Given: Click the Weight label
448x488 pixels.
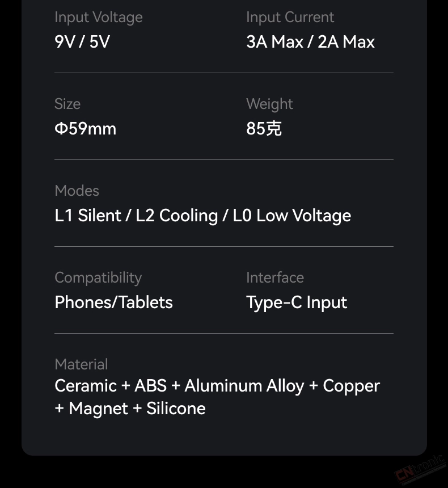Looking at the screenshot, I should pyautogui.click(x=269, y=104).
